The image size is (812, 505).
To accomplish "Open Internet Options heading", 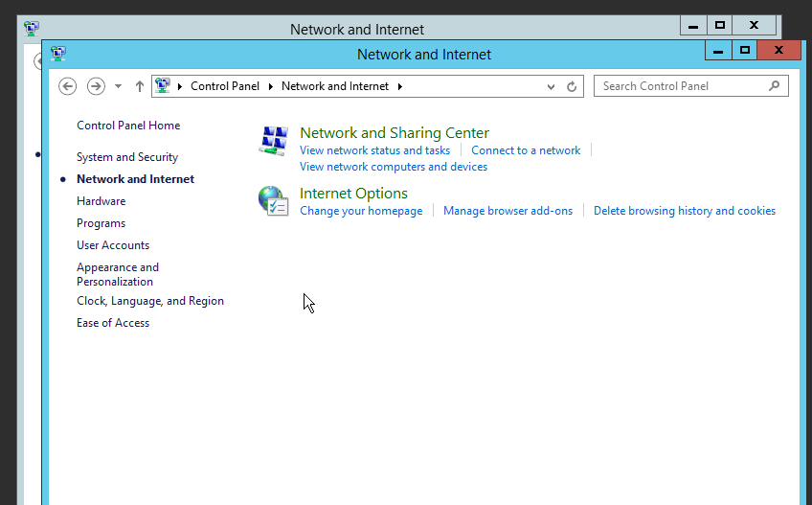I will (x=353, y=194).
